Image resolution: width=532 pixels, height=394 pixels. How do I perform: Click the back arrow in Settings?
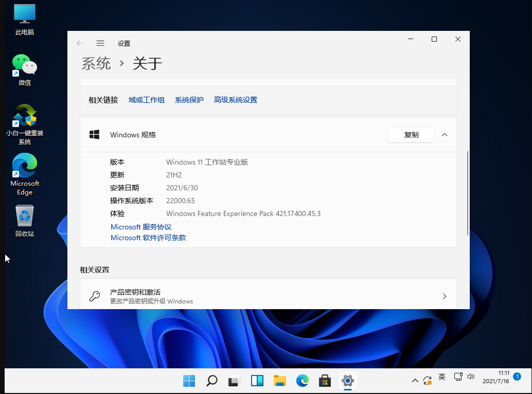point(80,43)
